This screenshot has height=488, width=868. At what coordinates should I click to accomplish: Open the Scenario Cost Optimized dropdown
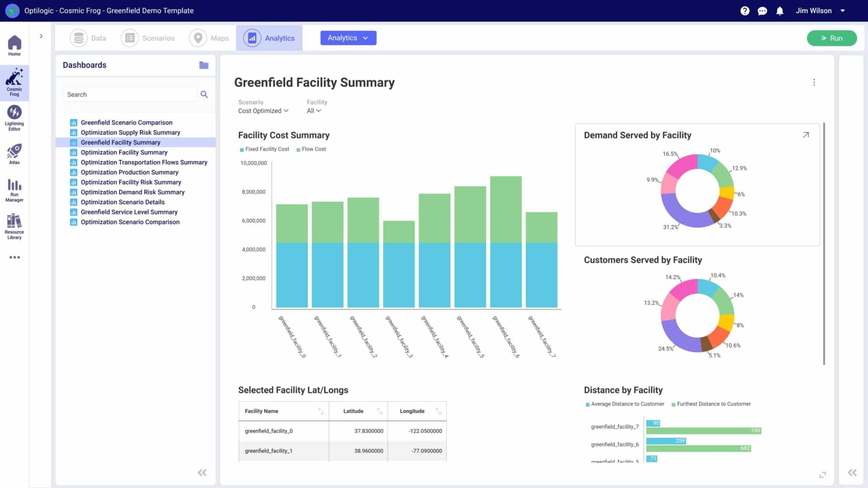[x=263, y=111]
